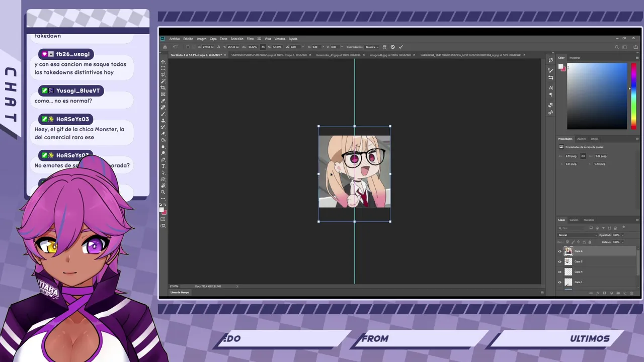Toggle the width-height link in options bar
The image size is (644, 362).
point(263,47)
